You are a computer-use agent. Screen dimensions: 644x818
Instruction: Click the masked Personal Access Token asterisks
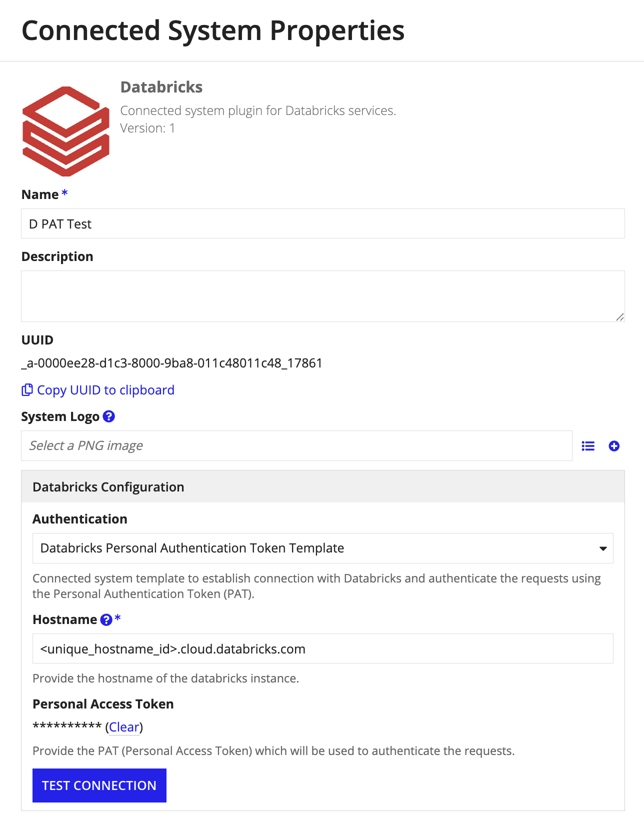67,726
